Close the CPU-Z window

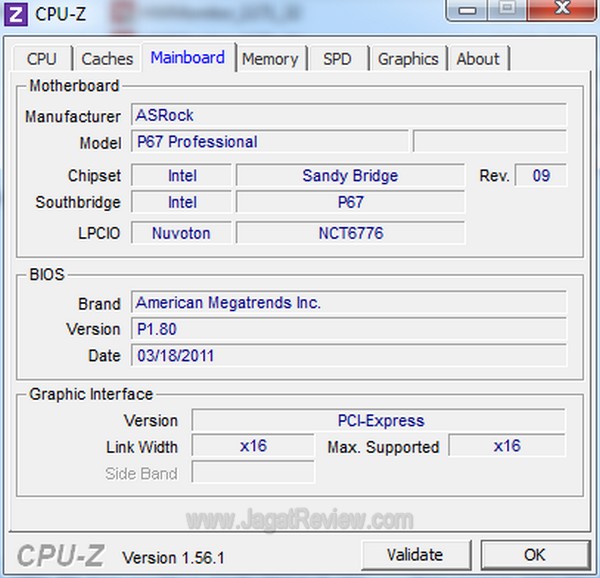[x=562, y=10]
